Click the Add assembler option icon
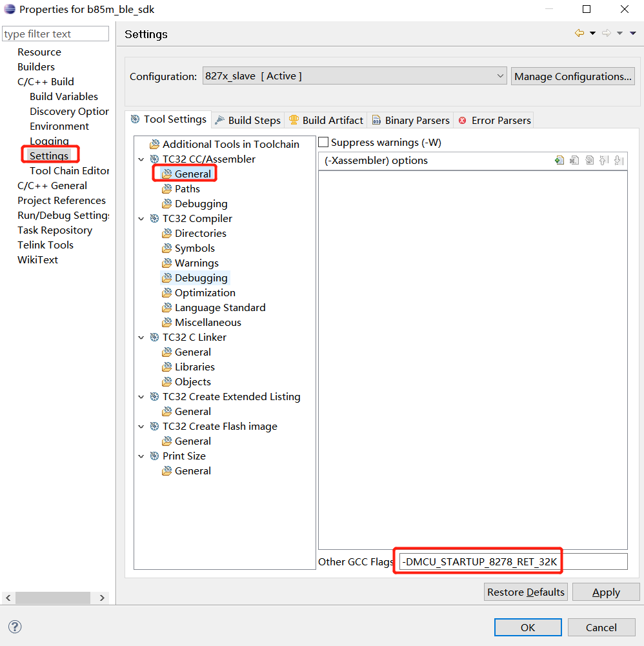 coord(559,161)
